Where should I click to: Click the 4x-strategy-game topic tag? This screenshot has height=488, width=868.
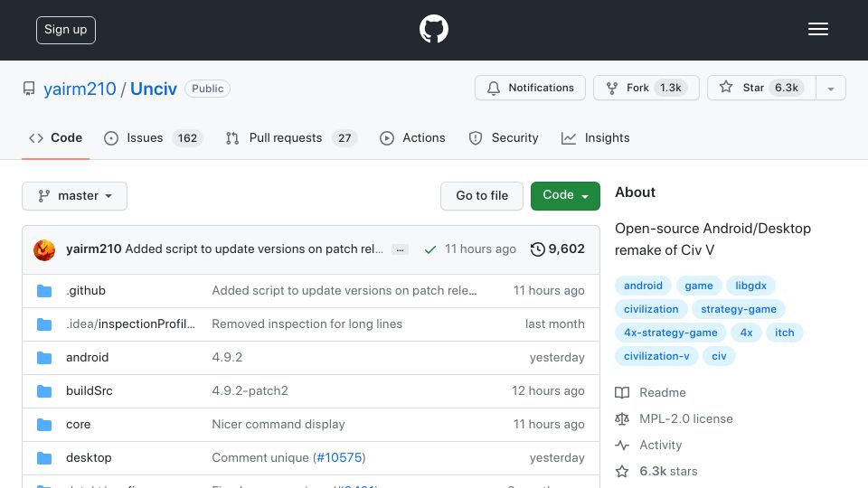tap(670, 333)
